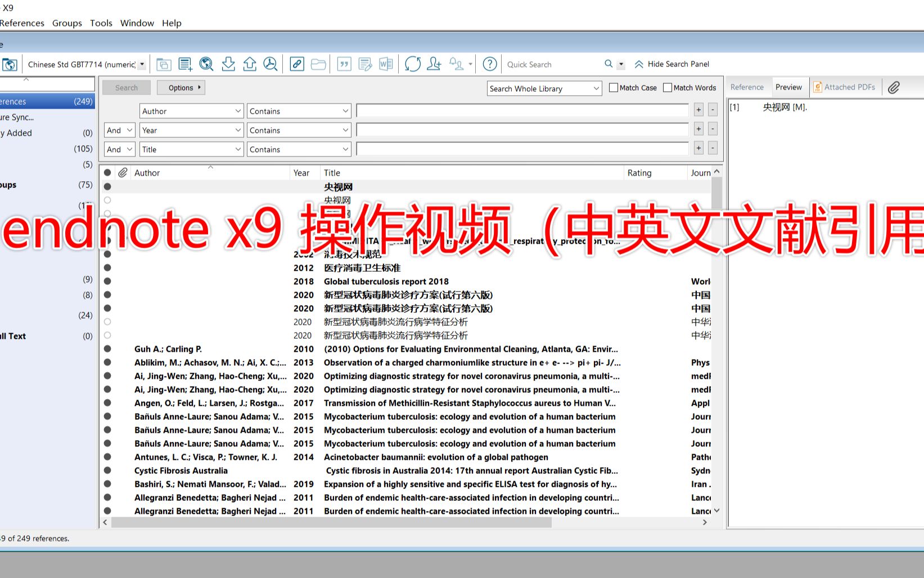This screenshot has width=924, height=578.
Task: Enable the Match Words checkbox
Action: click(668, 87)
